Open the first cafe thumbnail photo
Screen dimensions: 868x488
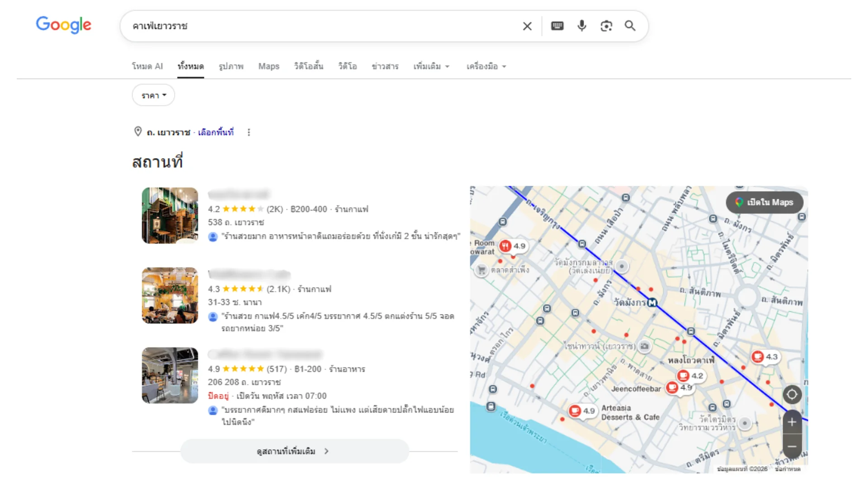pyautogui.click(x=170, y=216)
